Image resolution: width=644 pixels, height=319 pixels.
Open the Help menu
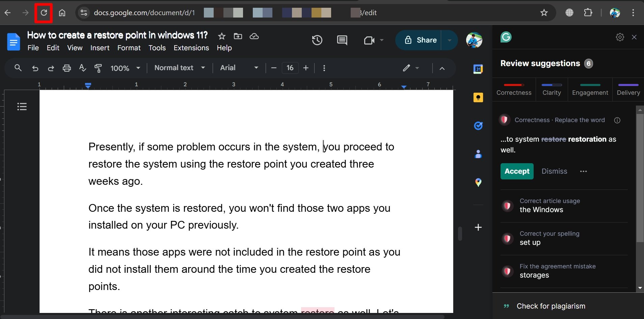(224, 48)
